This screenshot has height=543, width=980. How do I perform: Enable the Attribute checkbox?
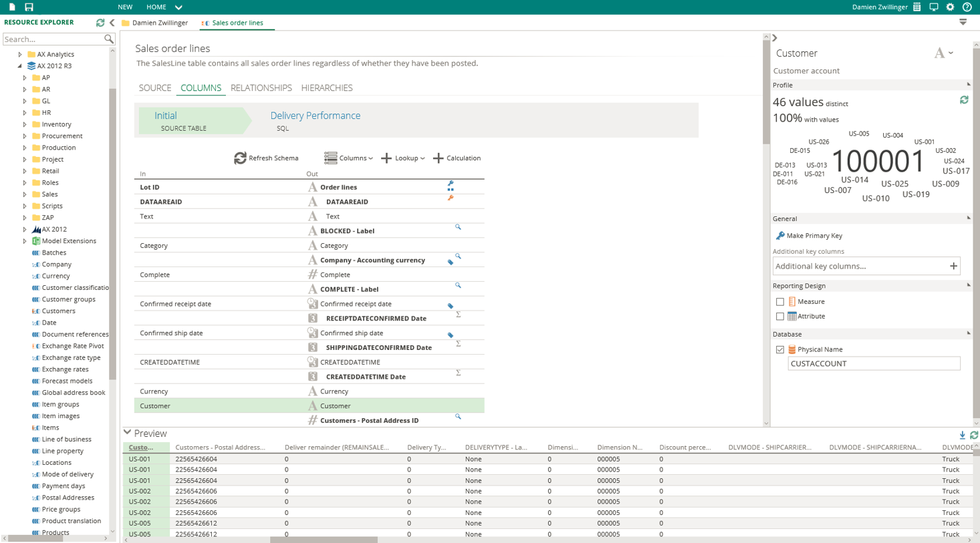780,317
